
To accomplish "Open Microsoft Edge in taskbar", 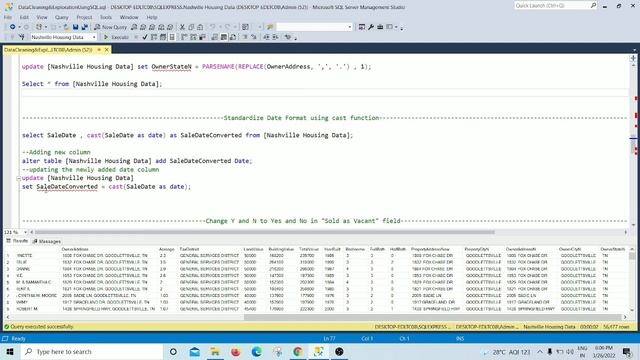I will coord(256,351).
